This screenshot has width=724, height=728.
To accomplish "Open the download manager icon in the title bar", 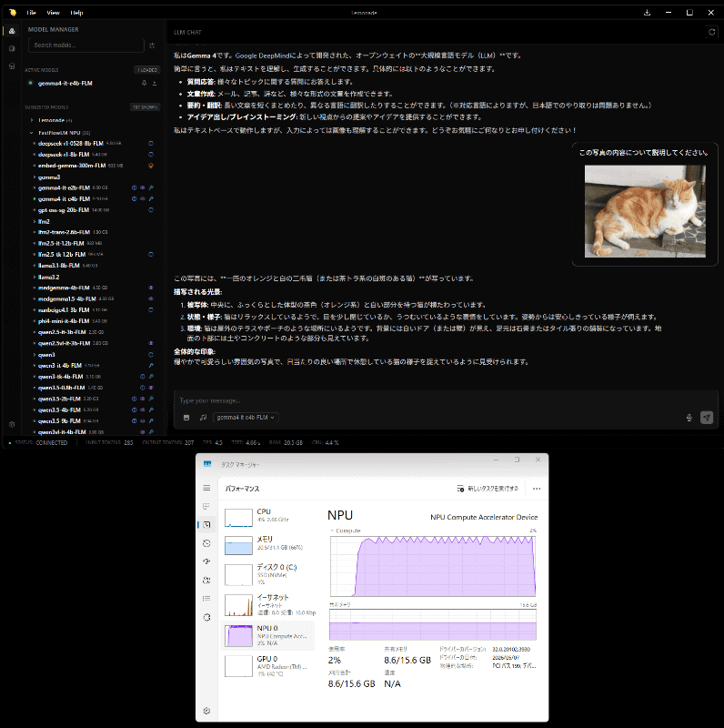I will point(647,13).
